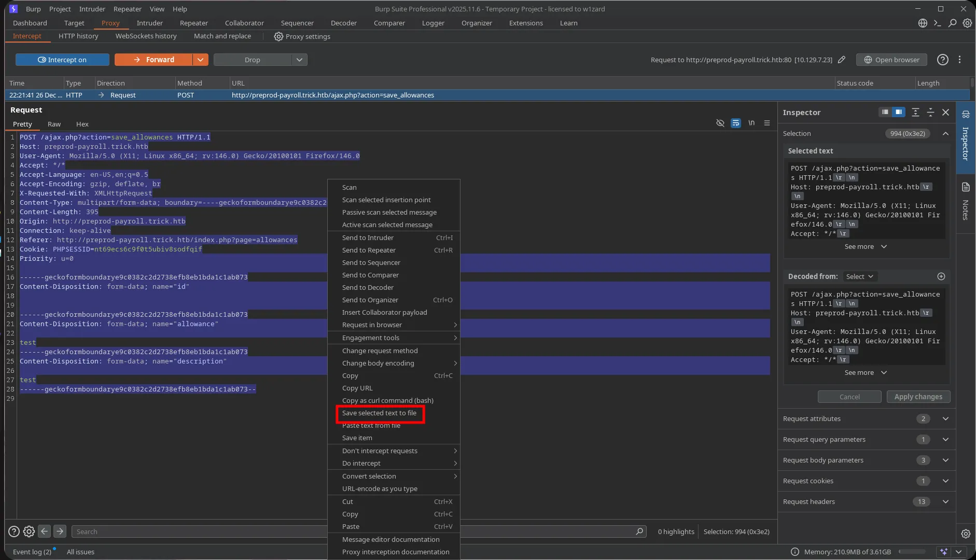
Task: Open Burp's browser health check globe icon
Action: pos(922,23)
